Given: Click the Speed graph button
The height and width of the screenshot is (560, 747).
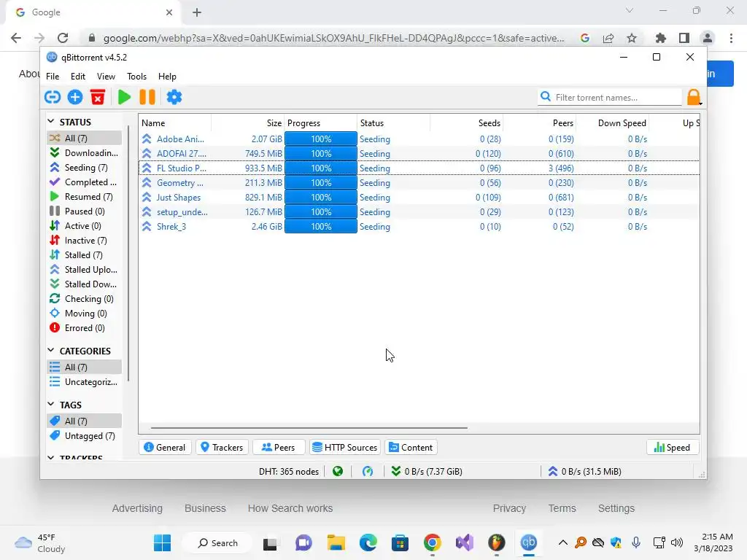Looking at the screenshot, I should [672, 447].
